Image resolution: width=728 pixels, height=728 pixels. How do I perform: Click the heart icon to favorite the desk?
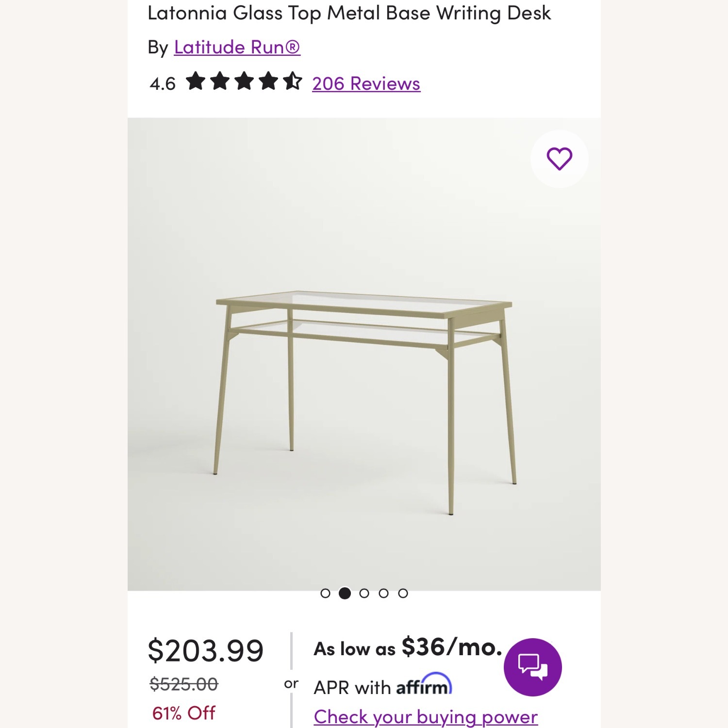tap(559, 159)
